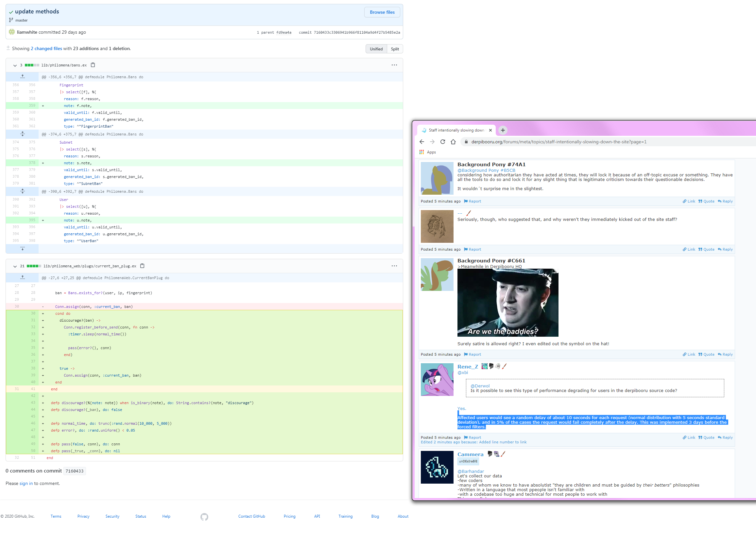Viewport: 756px width, 535px height.
Task: Click Background Pony #C661's avatar
Action: click(x=437, y=275)
